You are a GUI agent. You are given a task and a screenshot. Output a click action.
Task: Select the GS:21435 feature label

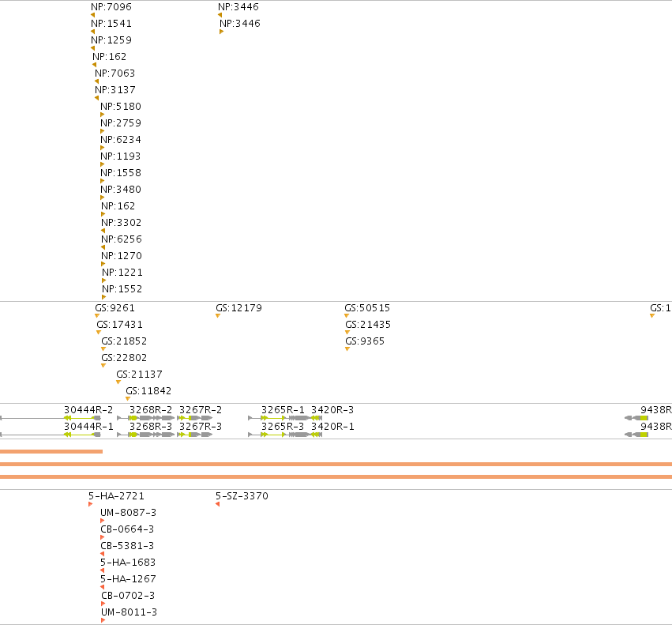(x=368, y=324)
